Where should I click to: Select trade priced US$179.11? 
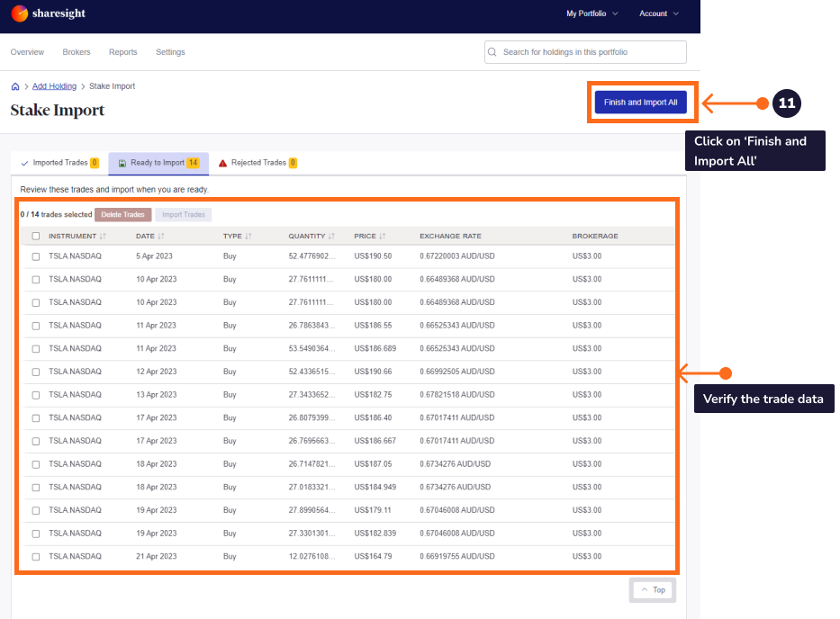tap(36, 510)
